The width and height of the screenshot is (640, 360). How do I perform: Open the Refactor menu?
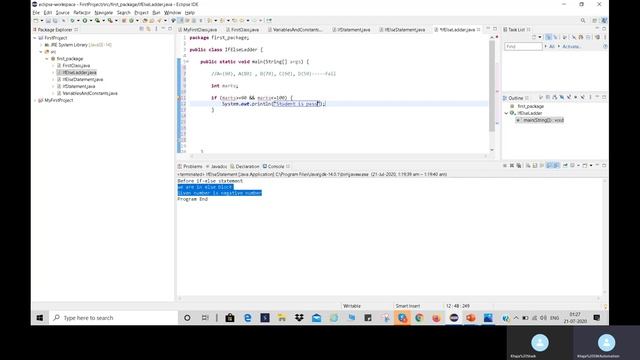point(82,13)
